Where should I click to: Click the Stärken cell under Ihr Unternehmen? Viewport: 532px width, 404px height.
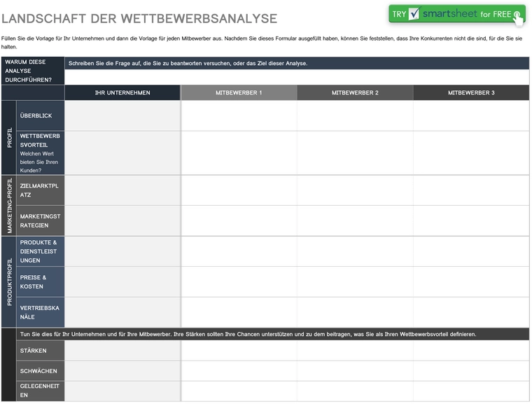coord(122,351)
